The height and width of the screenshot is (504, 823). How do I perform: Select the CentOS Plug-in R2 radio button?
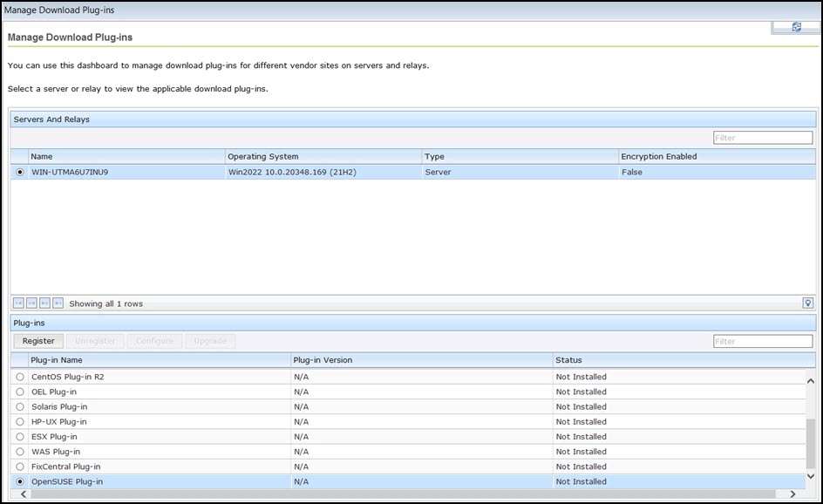[20, 378]
